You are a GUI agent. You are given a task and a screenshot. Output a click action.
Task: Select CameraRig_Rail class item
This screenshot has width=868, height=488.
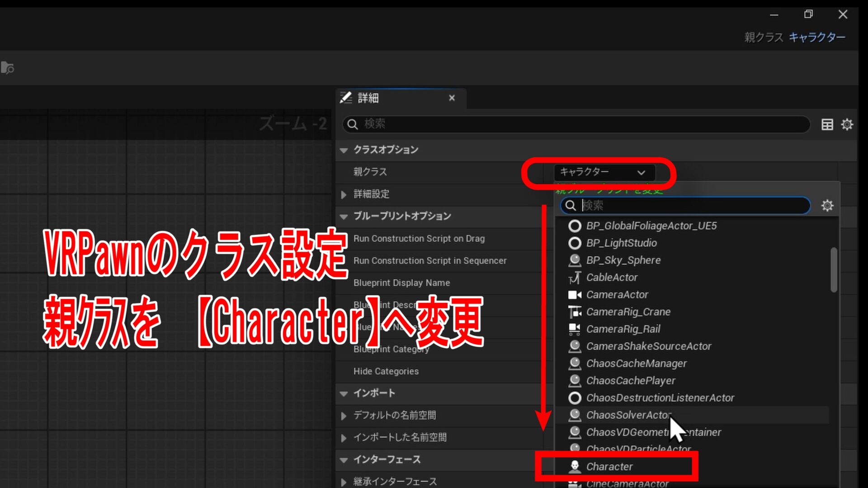tap(623, 329)
